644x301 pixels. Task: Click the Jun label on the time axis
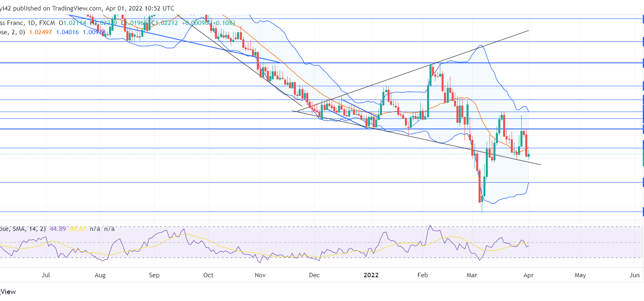(634, 275)
